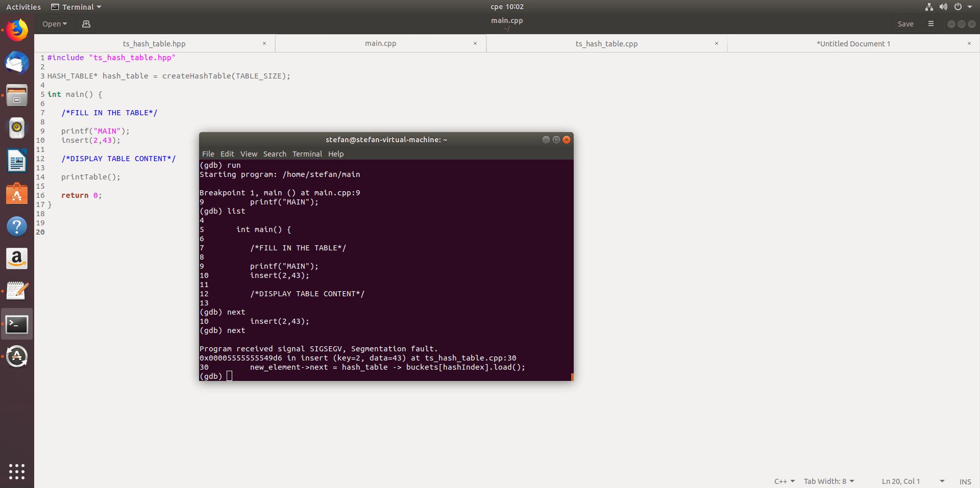The width and height of the screenshot is (980, 488).
Task: Switch to the ts_hash_table.cpp tab
Action: [x=606, y=43]
